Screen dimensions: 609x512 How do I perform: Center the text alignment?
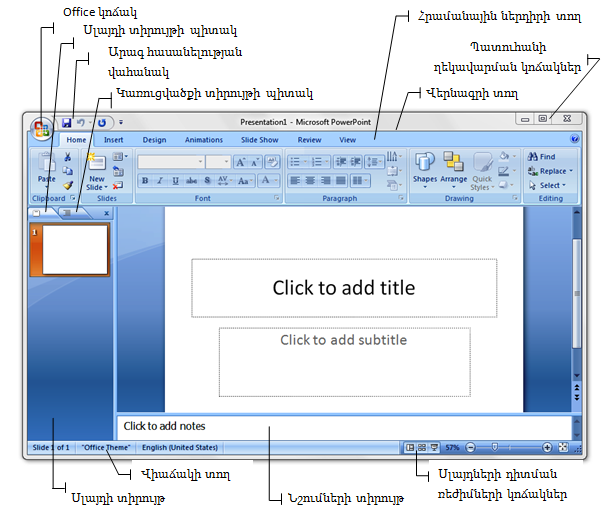point(310,181)
